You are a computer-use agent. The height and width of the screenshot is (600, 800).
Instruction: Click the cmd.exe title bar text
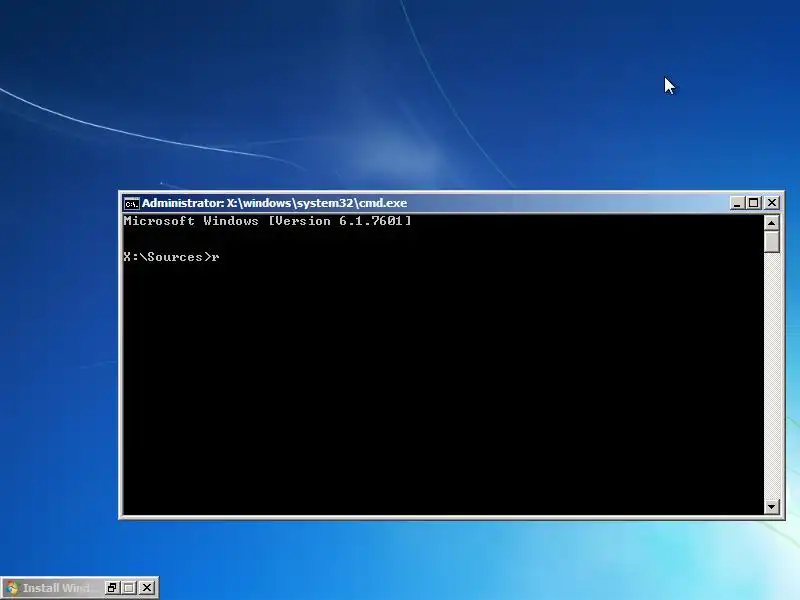(x=274, y=203)
